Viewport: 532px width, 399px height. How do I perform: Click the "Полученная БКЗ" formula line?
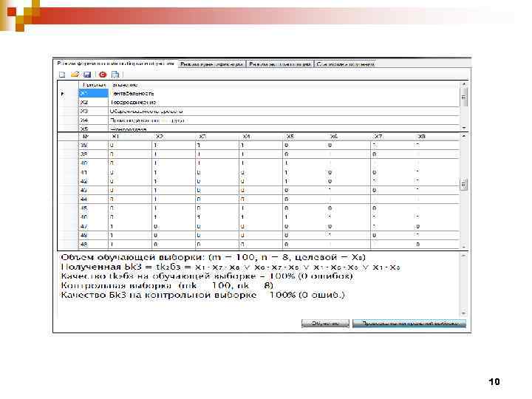coord(231,267)
